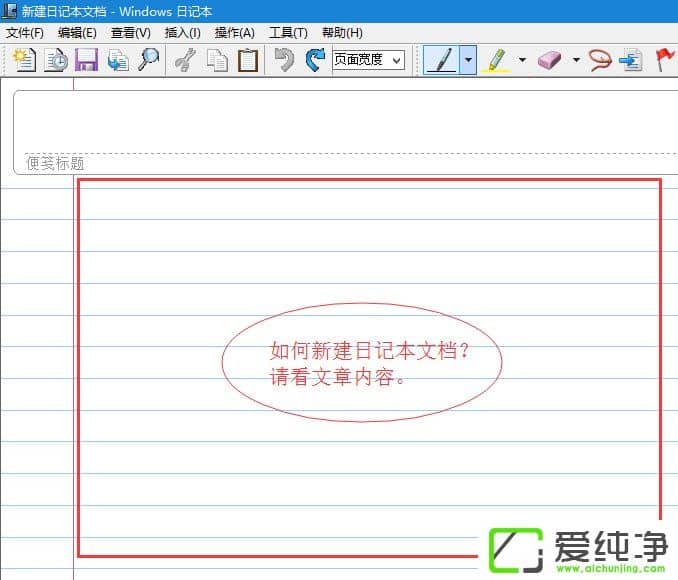The image size is (678, 580).
Task: Undo the last action
Action: pos(285,60)
